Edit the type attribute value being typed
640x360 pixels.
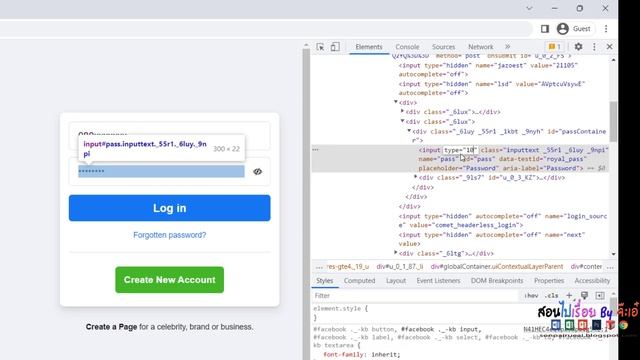tap(461, 150)
